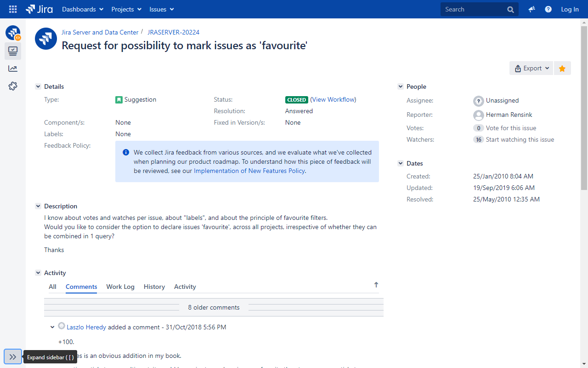Open the Help question mark icon
The height and width of the screenshot is (368, 588).
click(x=548, y=9)
